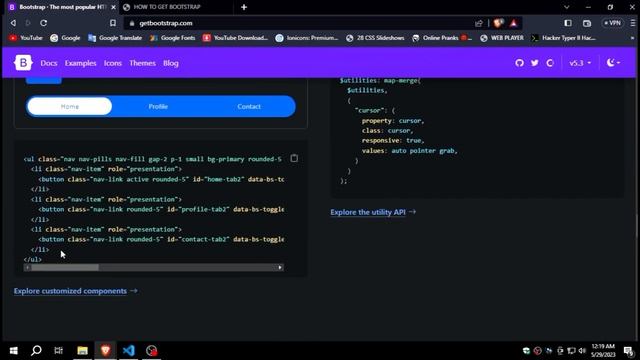Open Bootstrap GitHub icon link

(519, 63)
